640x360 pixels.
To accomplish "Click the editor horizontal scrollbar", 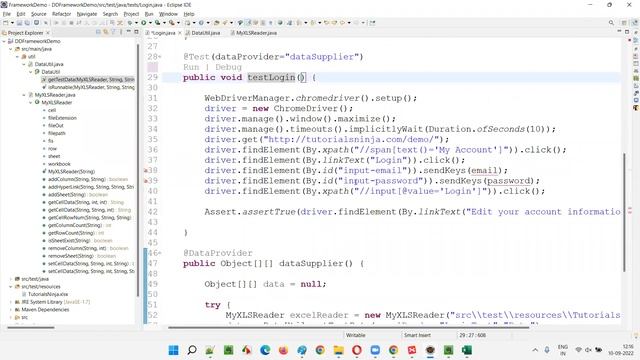I will [x=349, y=327].
